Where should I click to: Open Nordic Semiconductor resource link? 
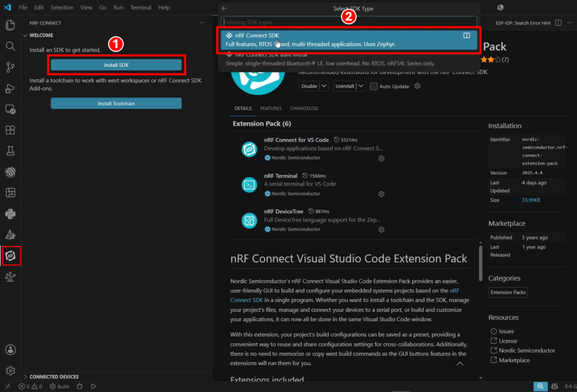527,350
